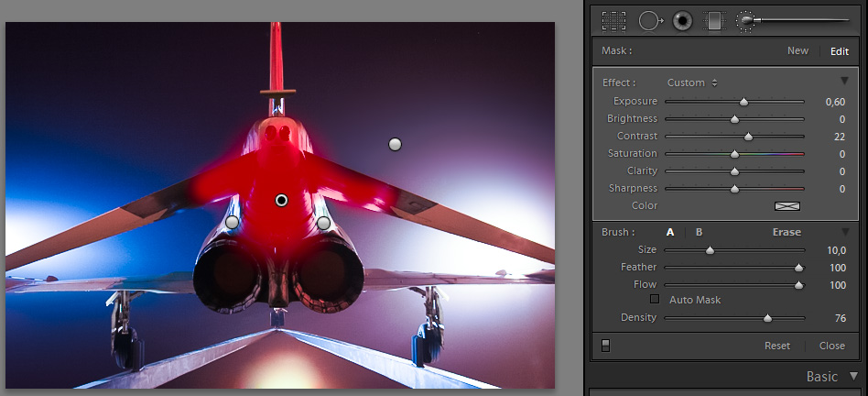Toggle the adjustment panel on/off switch
Viewport: 868px width, 396px height.
click(x=605, y=346)
